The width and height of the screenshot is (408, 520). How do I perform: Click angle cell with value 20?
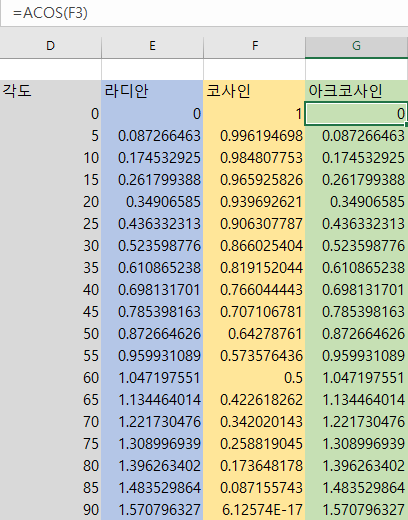pyautogui.click(x=51, y=202)
